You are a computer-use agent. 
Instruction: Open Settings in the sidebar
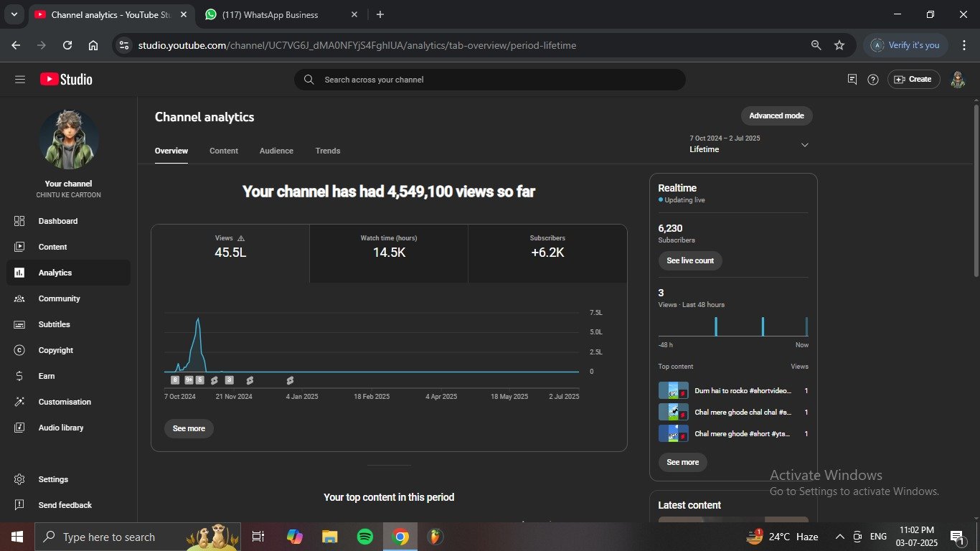[x=69, y=479]
